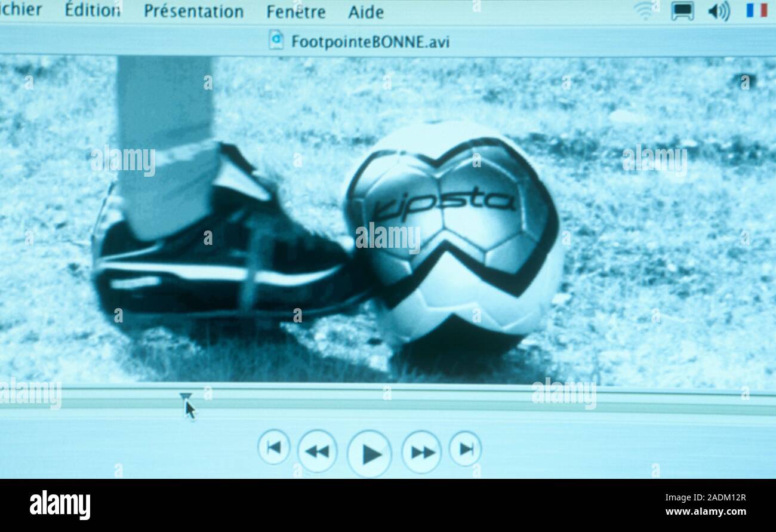Screen dimensions: 776x532
Task: Rewind the video with the rewind button
Action: pos(317,451)
